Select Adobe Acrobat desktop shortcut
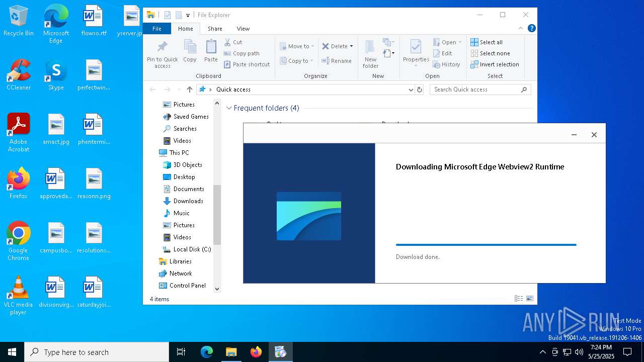644x362 pixels. pos(19,133)
